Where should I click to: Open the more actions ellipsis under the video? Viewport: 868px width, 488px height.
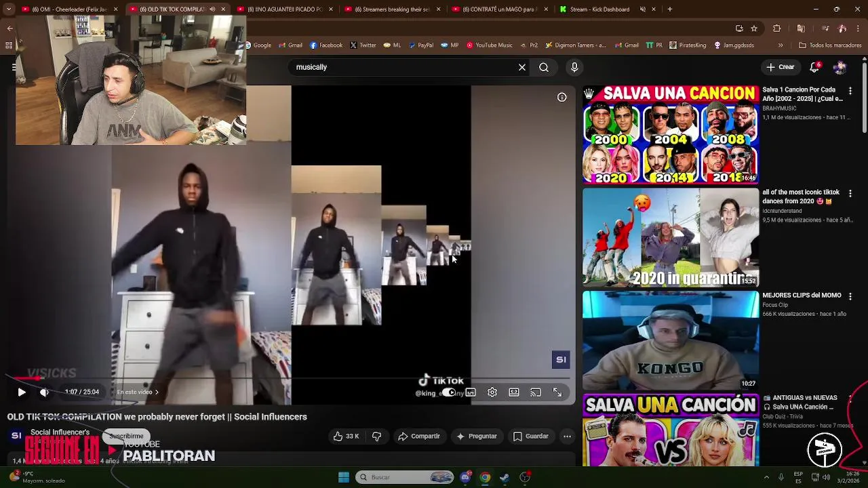click(567, 436)
